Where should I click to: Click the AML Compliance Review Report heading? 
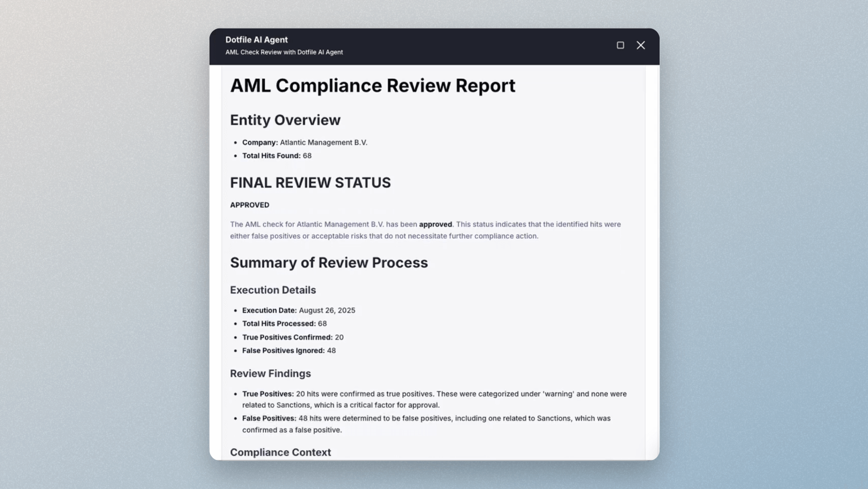point(373,85)
